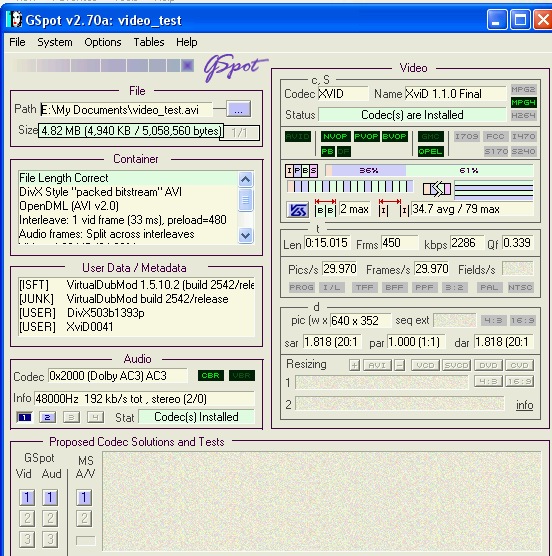Click the Container list down arrow
Image resolution: width=552 pixels, height=556 pixels.
pyautogui.click(x=246, y=235)
